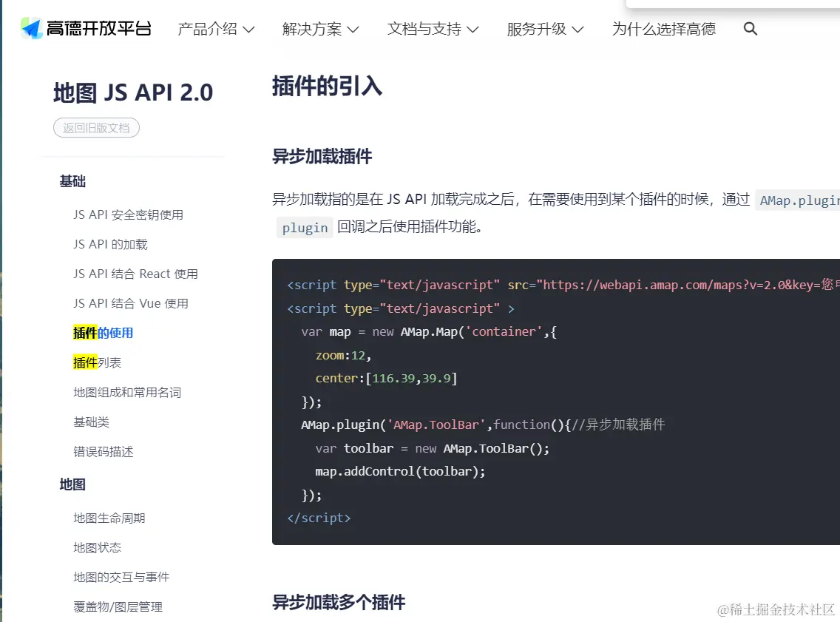The height and width of the screenshot is (622, 840).
Task: Click the 'AMap.ToolBar' string in code
Action: coord(436,425)
